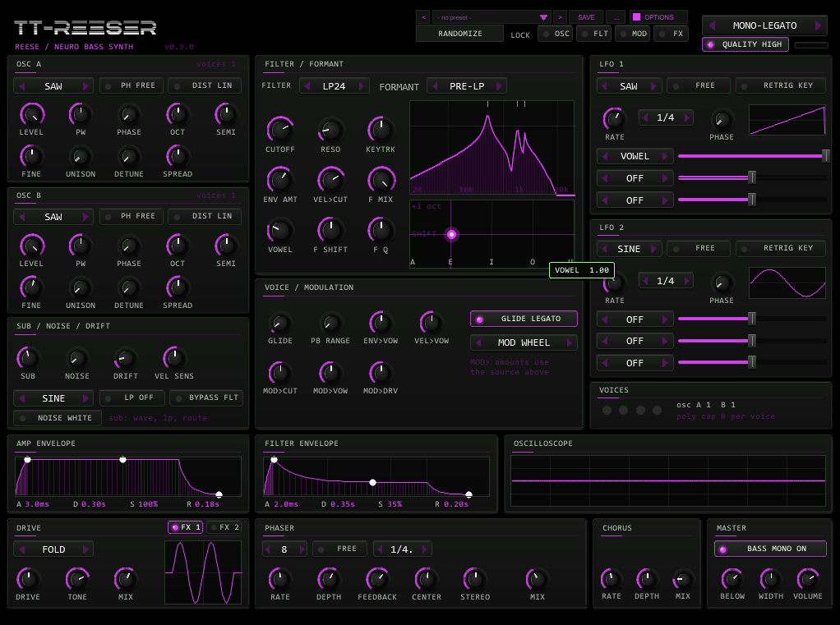Toggle OSC A PH FREE switch
This screenshot has width=840, height=625.
pyautogui.click(x=132, y=85)
